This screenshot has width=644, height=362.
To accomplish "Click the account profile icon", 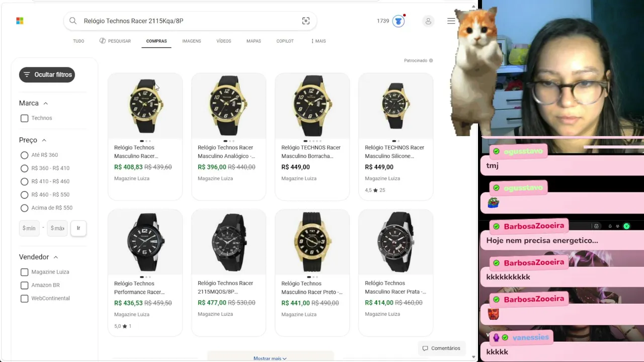I will (x=428, y=21).
